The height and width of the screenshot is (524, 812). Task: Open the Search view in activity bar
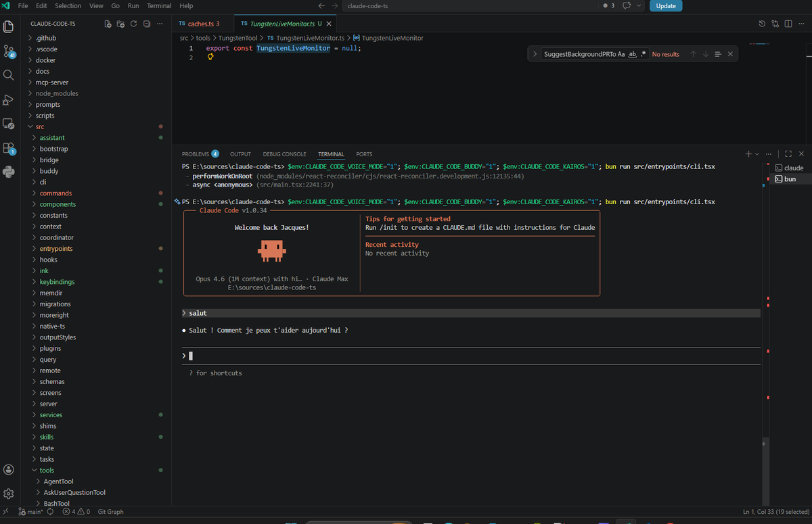(x=9, y=75)
